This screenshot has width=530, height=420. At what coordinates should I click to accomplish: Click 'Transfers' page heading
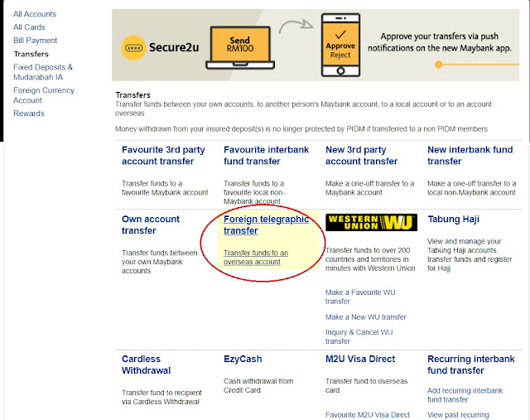coord(132,95)
